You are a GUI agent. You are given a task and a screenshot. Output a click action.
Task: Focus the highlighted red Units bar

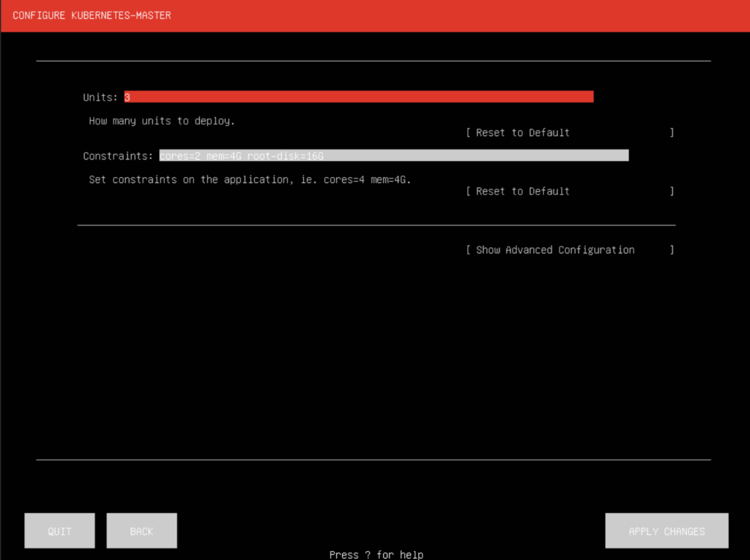click(x=359, y=96)
